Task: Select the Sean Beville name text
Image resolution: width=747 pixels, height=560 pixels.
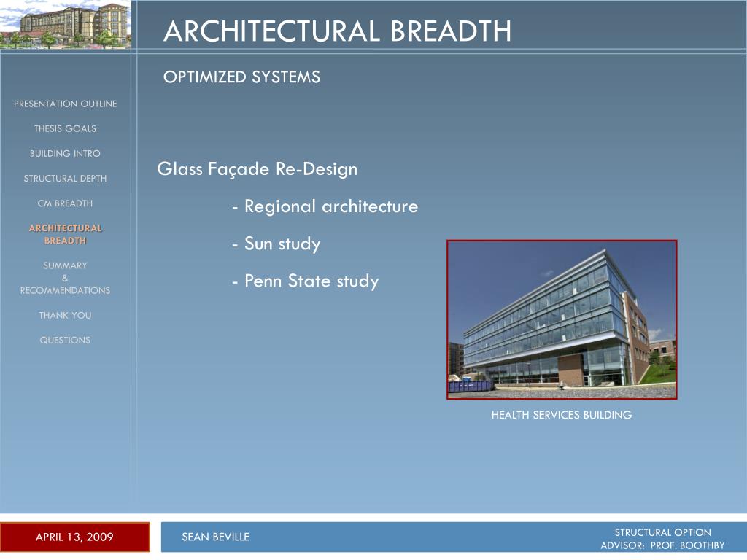Action: click(x=215, y=537)
